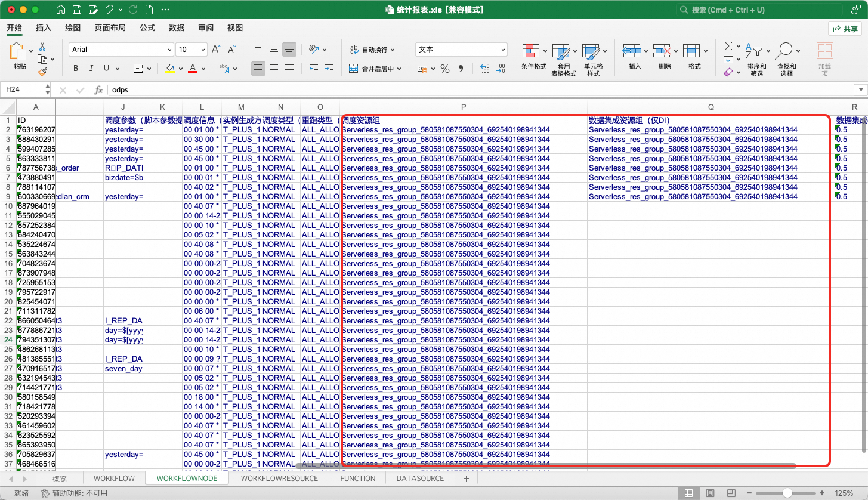Switch to the FUNCTION sheet tab
The image size is (868, 500).
click(x=358, y=479)
